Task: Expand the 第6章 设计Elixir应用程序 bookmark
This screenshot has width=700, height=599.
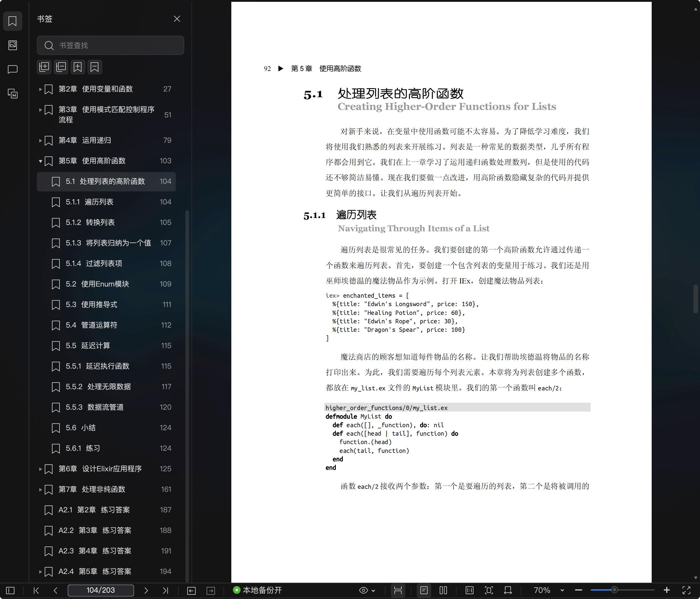Action: click(40, 469)
